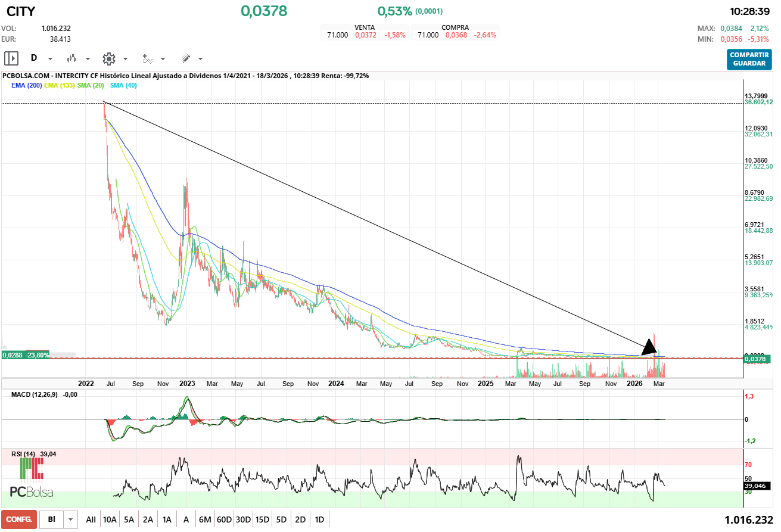Open the drawing tools dropdown arrow
Viewport: 781px width, 532px height.
[200, 59]
